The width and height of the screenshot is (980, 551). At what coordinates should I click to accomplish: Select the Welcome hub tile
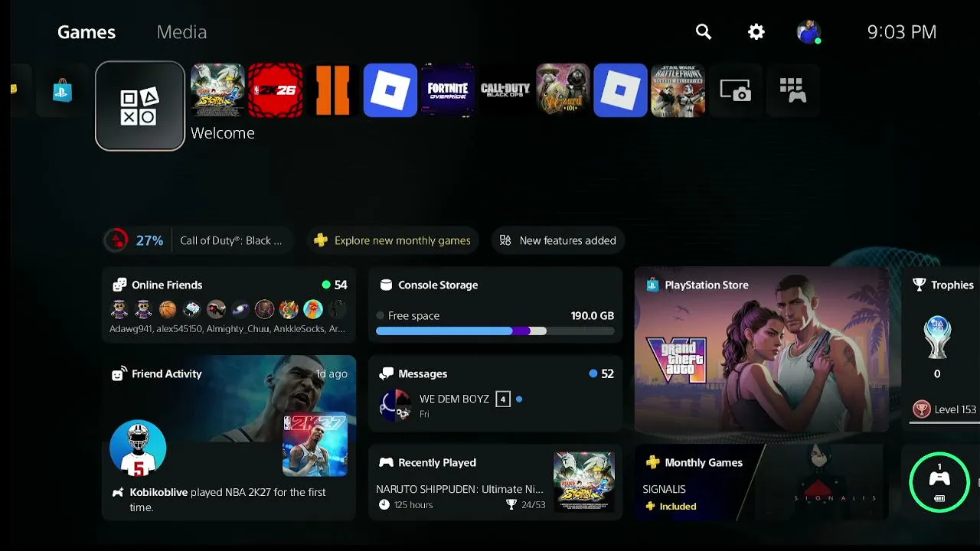140,106
